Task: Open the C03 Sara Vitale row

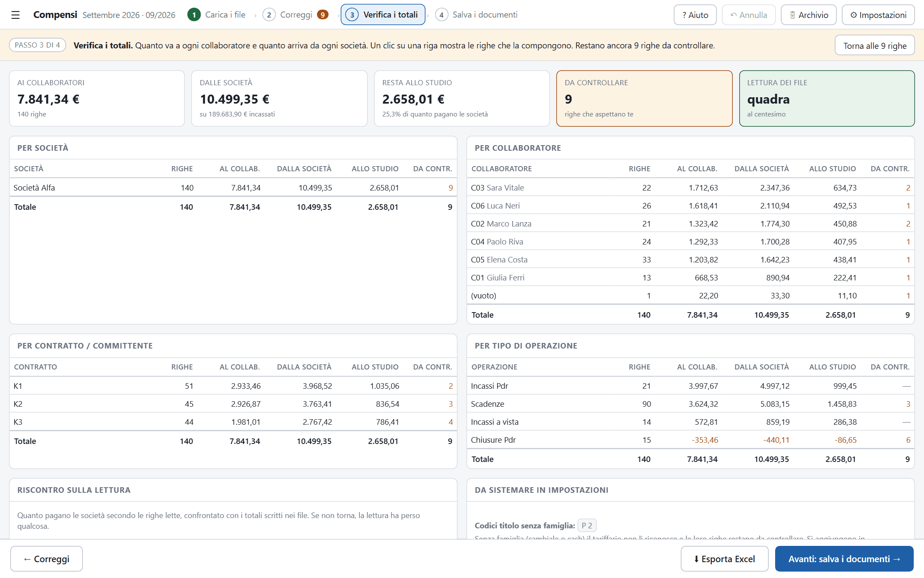Action: [x=690, y=188]
